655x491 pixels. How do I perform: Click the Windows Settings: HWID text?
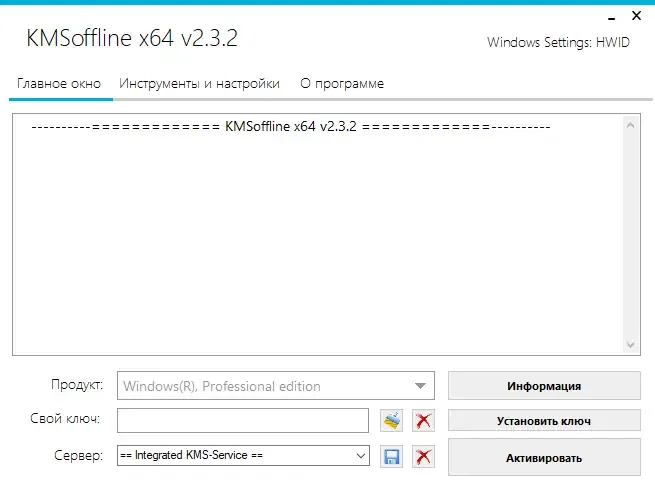pos(558,42)
